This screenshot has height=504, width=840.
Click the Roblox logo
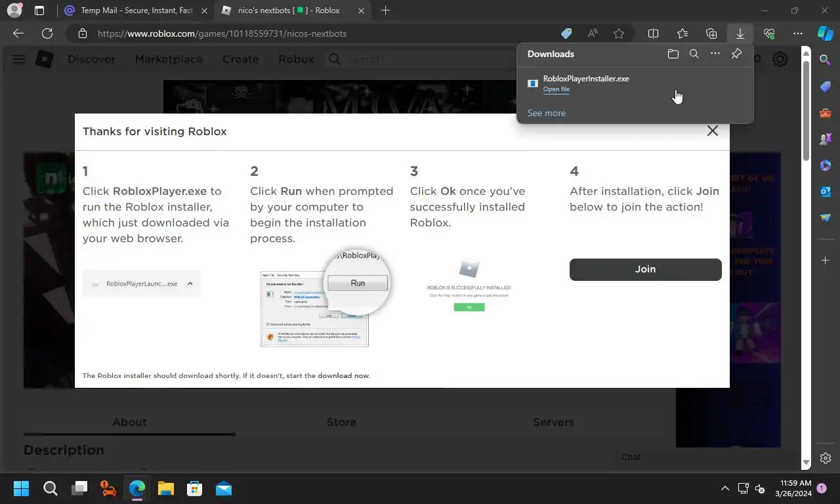click(44, 59)
